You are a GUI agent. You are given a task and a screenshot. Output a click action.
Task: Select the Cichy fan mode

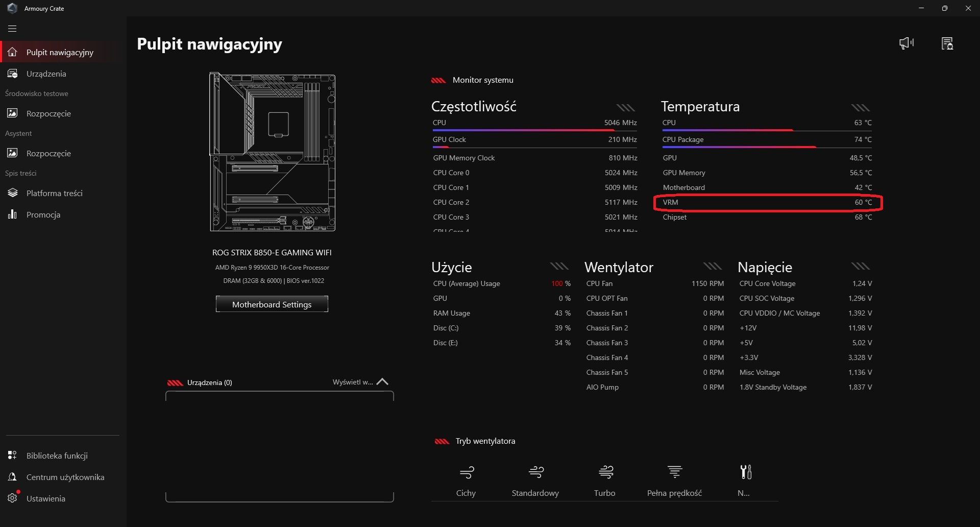(x=466, y=481)
